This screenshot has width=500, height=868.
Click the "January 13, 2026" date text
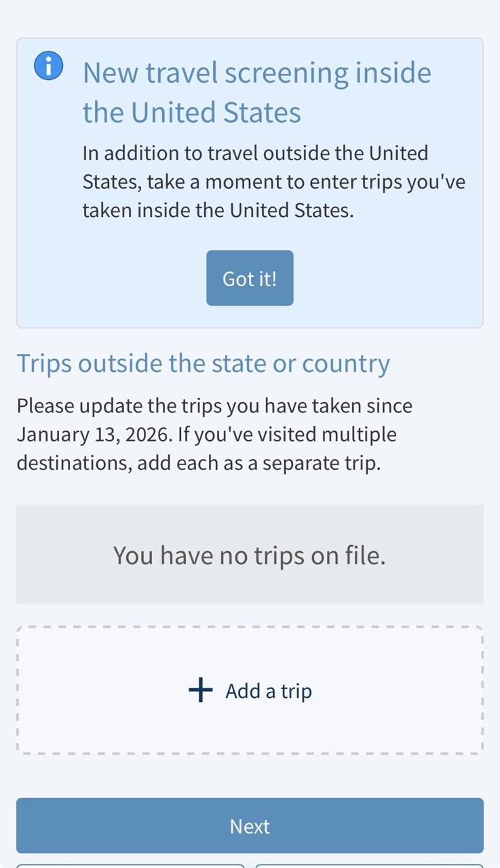tap(94, 434)
